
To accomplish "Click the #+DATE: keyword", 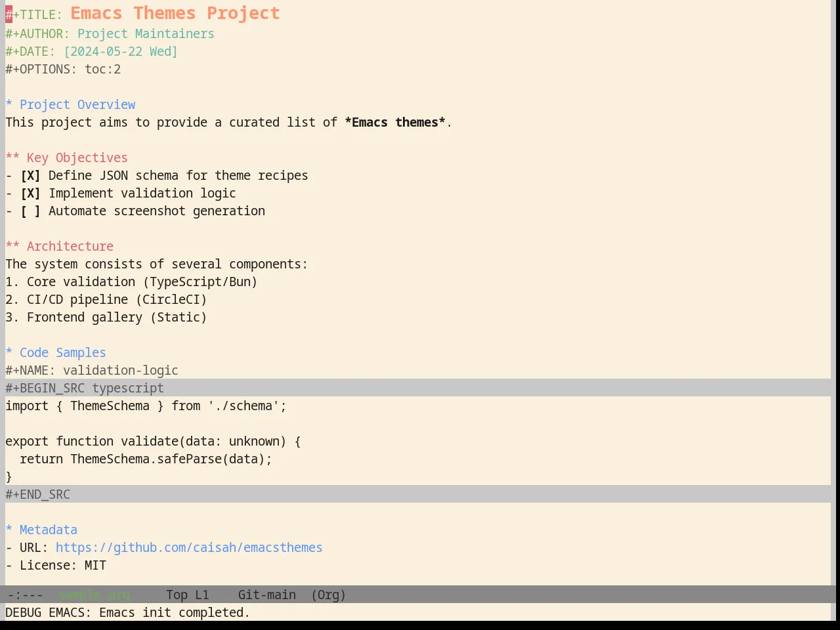I will click(x=30, y=52).
